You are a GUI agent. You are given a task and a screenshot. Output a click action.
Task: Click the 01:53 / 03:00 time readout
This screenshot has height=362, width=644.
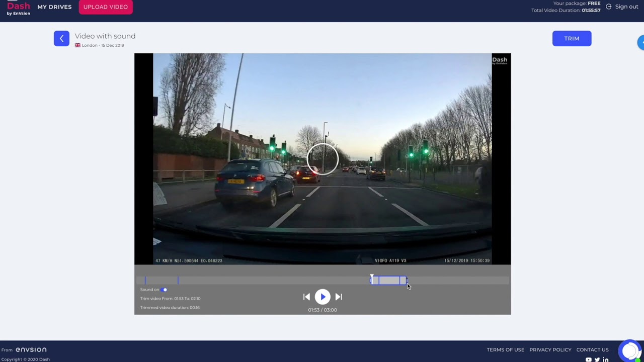[323, 310]
